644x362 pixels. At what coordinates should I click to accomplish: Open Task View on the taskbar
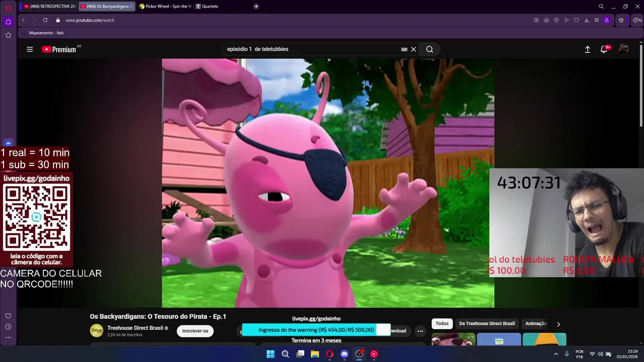300,354
